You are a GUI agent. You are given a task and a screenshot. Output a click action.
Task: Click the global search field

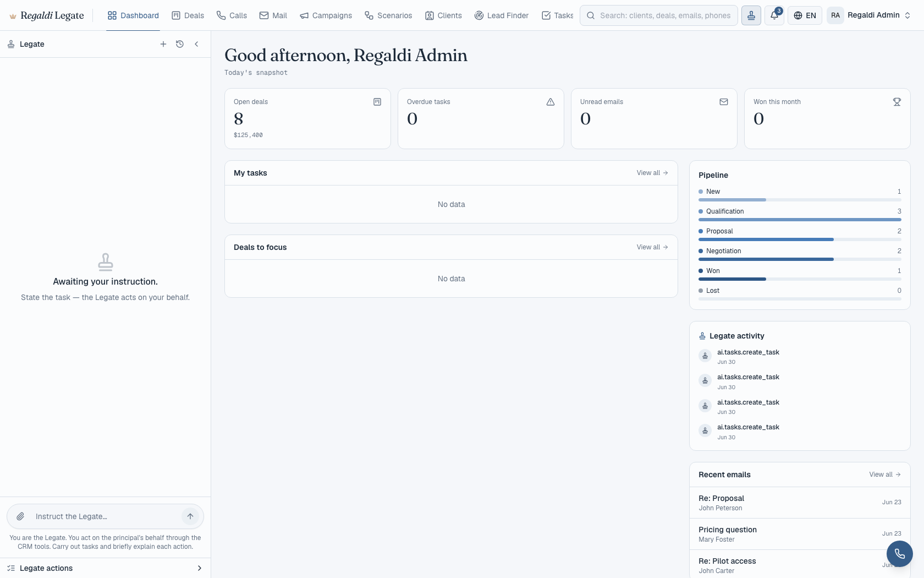coord(658,15)
